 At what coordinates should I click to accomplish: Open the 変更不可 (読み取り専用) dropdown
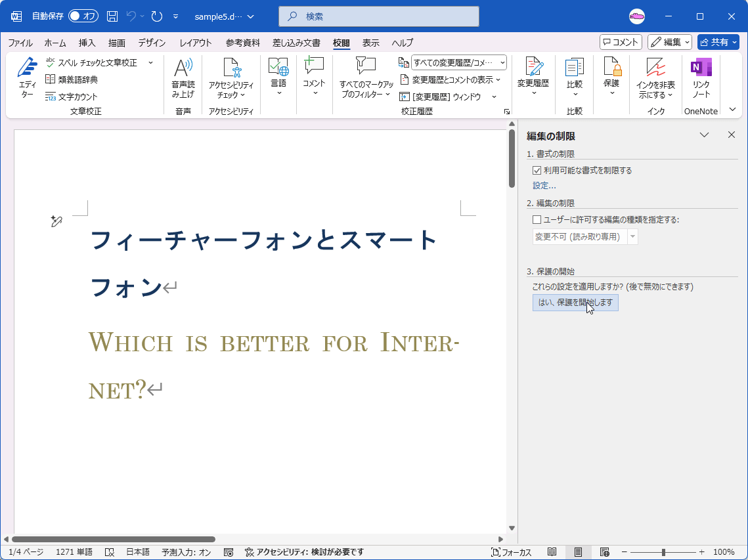click(630, 236)
